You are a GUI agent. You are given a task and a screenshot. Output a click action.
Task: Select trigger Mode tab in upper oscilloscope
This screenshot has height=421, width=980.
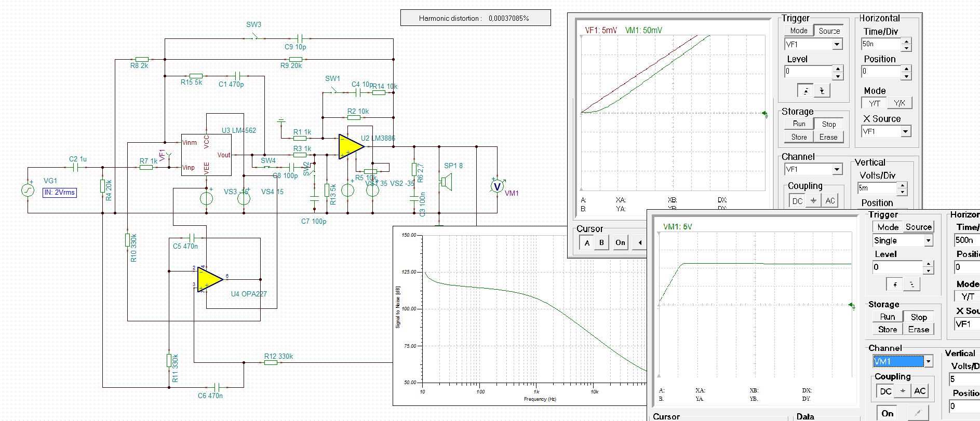point(798,31)
